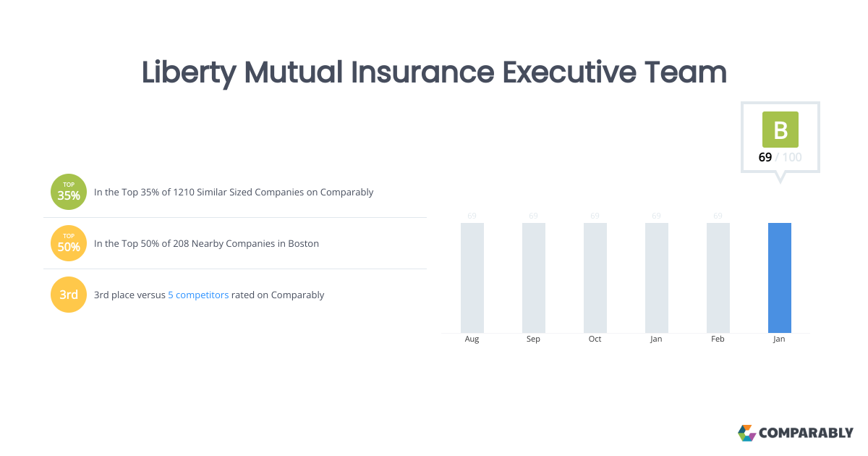
Task: Select the yellow 3rd place badge
Action: 69,295
